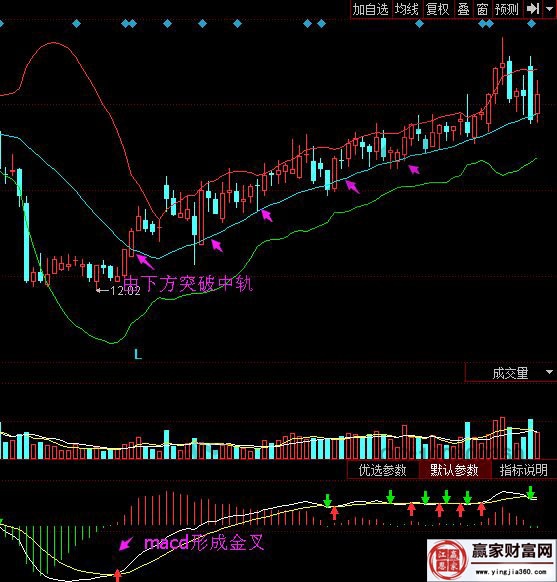Click the 叠 overlay button
This screenshot has height=582, width=557.
463,9
